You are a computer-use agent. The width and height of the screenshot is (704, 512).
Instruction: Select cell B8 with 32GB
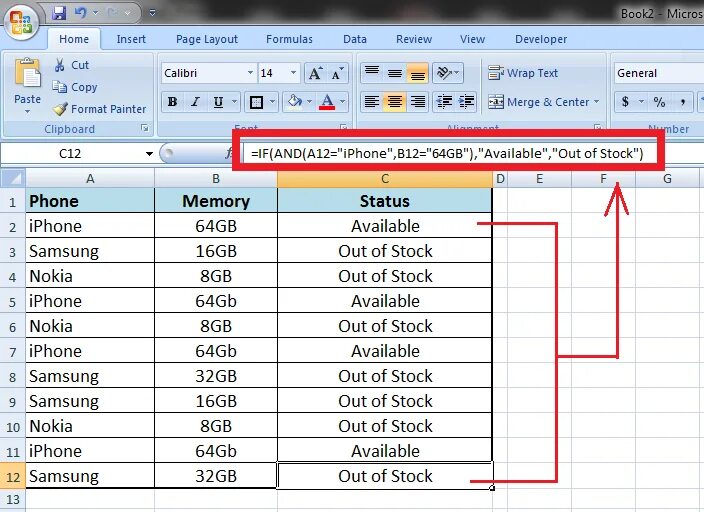pos(216,376)
